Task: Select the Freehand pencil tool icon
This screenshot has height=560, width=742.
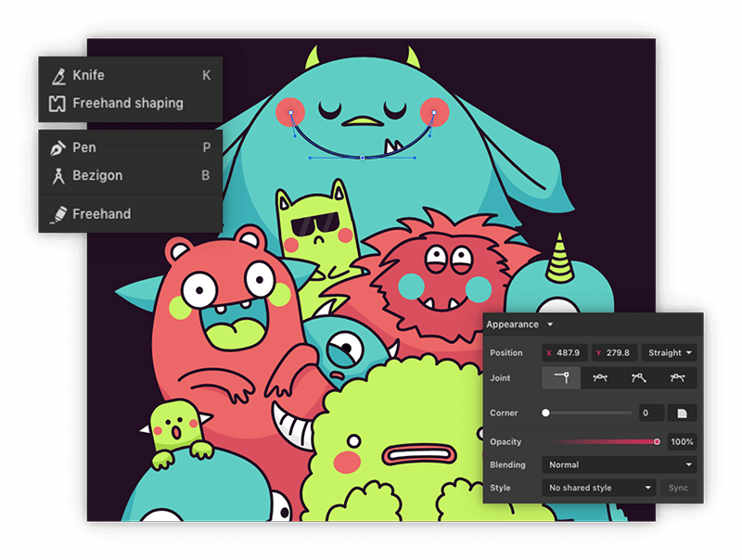Action: coord(58,213)
